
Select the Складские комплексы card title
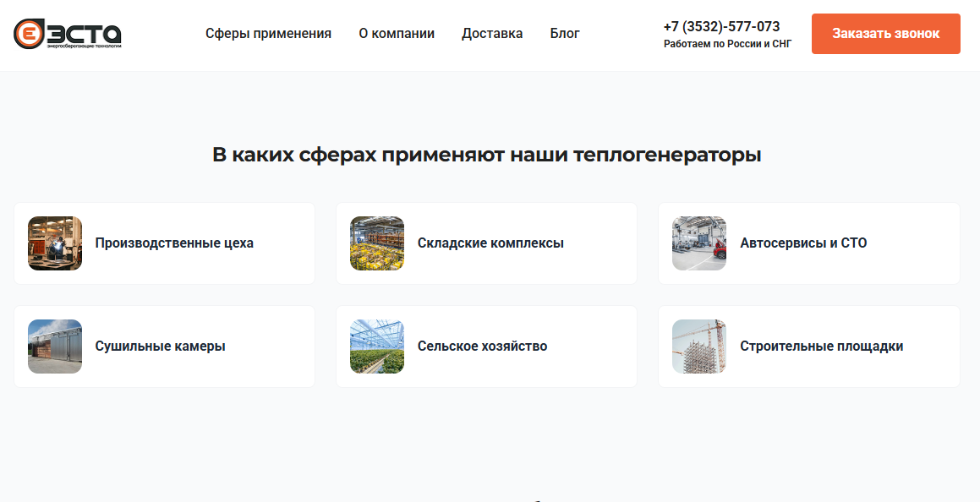(490, 243)
